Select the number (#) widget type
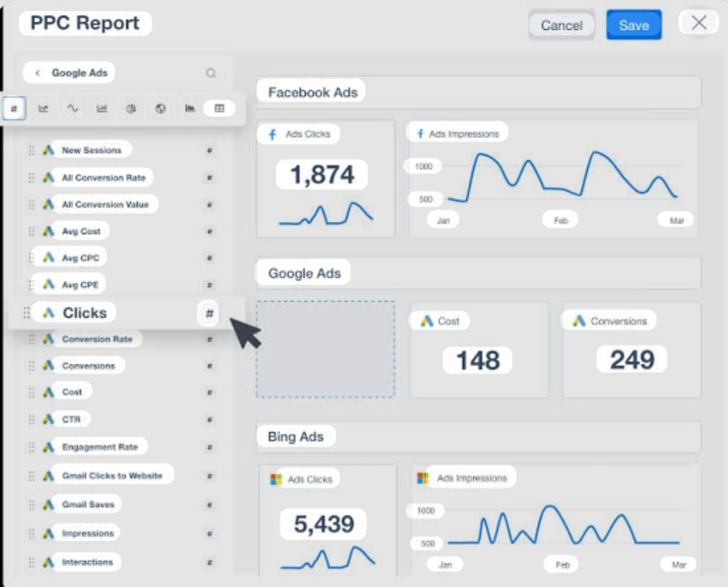This screenshot has width=728, height=587. coord(14,108)
